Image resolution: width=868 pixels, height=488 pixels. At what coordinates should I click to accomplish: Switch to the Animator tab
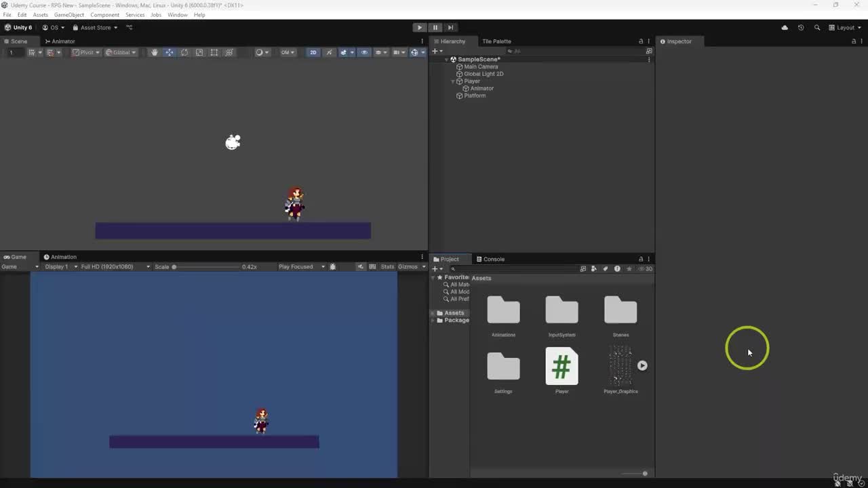(x=59, y=41)
